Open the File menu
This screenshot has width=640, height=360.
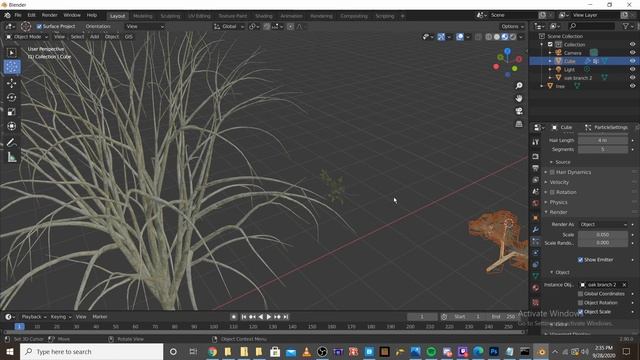18,16
